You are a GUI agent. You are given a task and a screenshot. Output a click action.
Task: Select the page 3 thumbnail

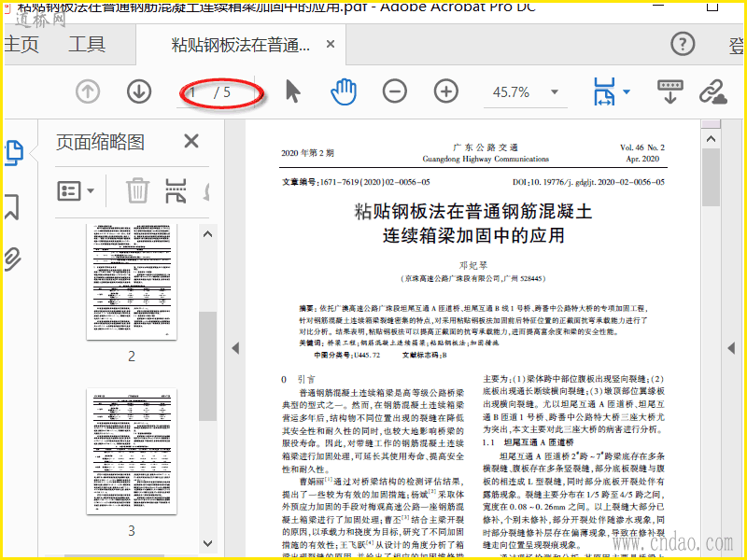pyautogui.click(x=132, y=451)
